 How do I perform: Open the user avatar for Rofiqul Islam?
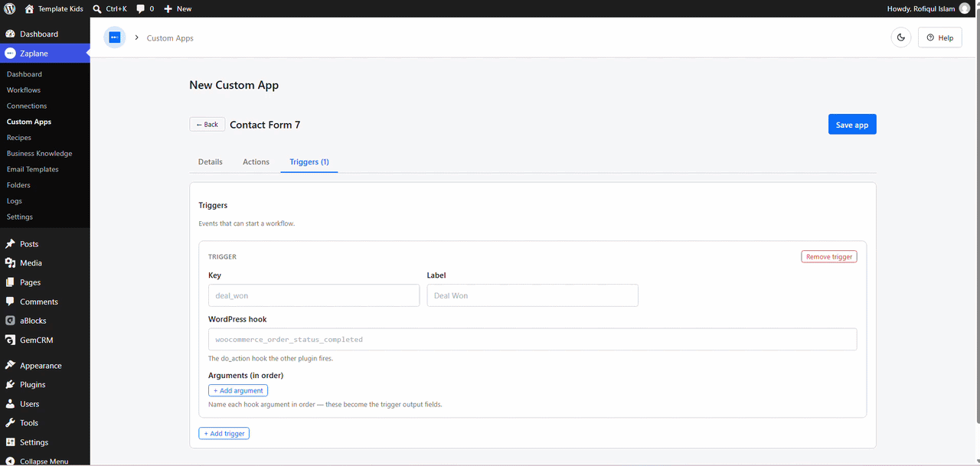pos(965,8)
